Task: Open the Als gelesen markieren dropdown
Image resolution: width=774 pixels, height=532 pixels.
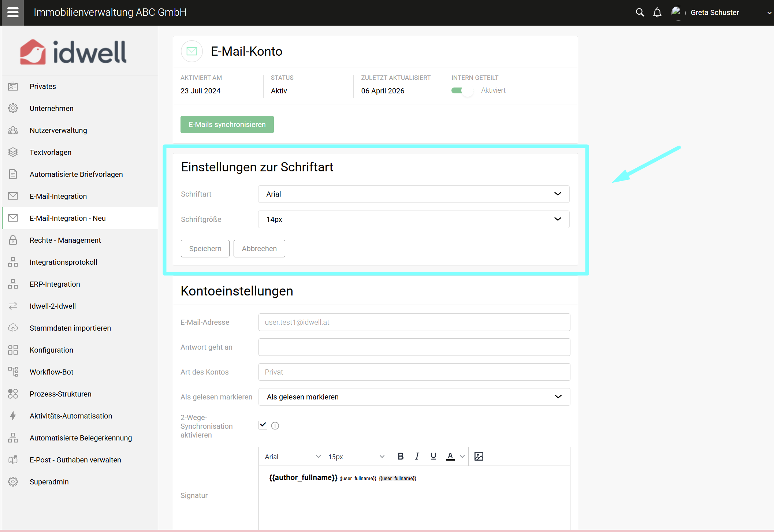Action: click(414, 397)
